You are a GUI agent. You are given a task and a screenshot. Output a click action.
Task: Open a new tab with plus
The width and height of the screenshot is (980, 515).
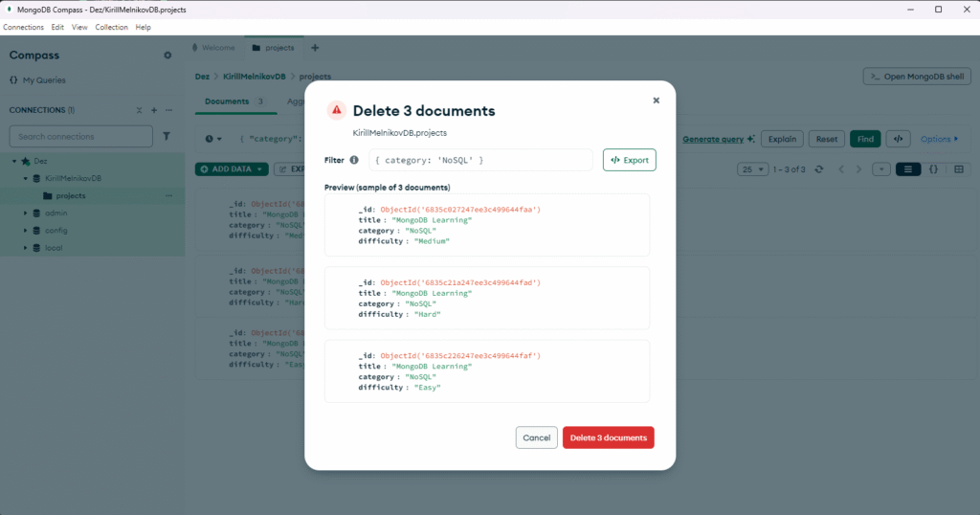coord(315,48)
